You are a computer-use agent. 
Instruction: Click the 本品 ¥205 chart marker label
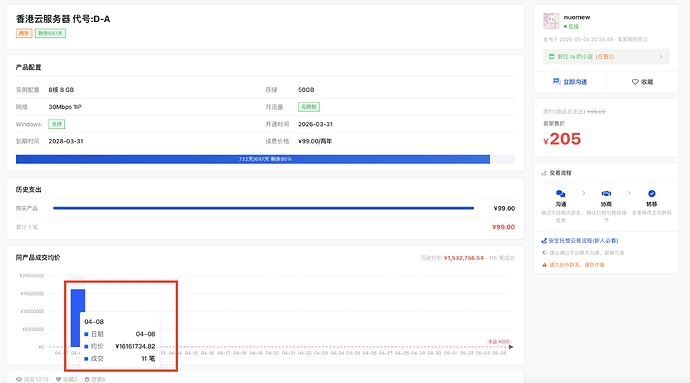coord(499,342)
